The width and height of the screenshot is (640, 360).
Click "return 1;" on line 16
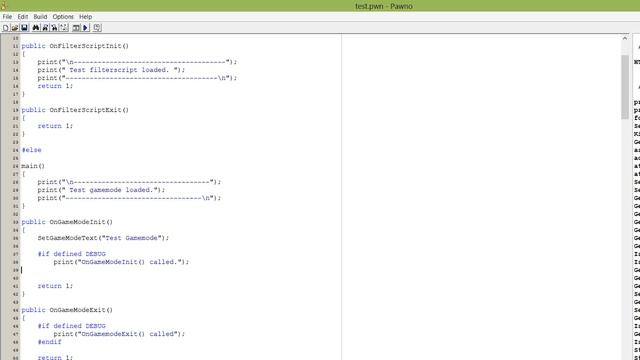pos(55,86)
